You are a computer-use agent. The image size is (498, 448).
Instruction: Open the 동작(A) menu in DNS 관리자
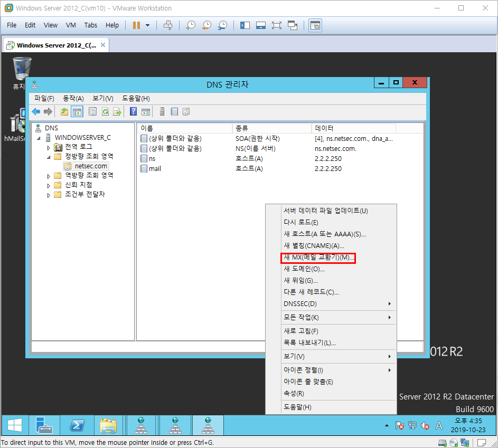tap(73, 98)
